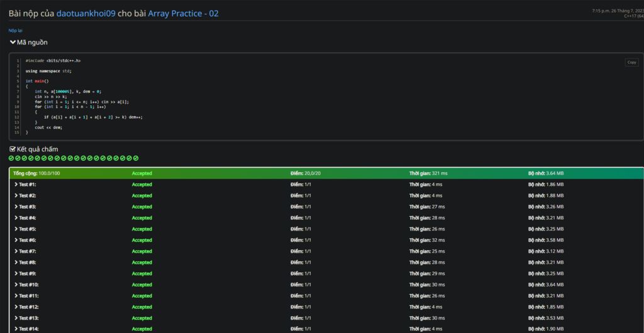The width and height of the screenshot is (644, 333).
Task: Click the last green checkmark result icon
Action: 135,158
